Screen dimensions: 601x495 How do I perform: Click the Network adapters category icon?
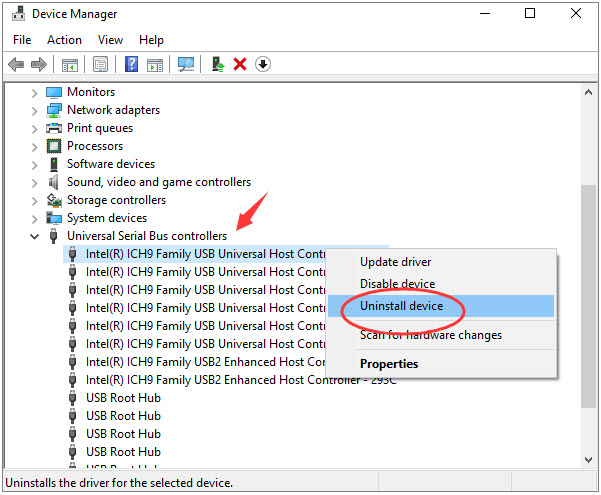pyautogui.click(x=54, y=110)
